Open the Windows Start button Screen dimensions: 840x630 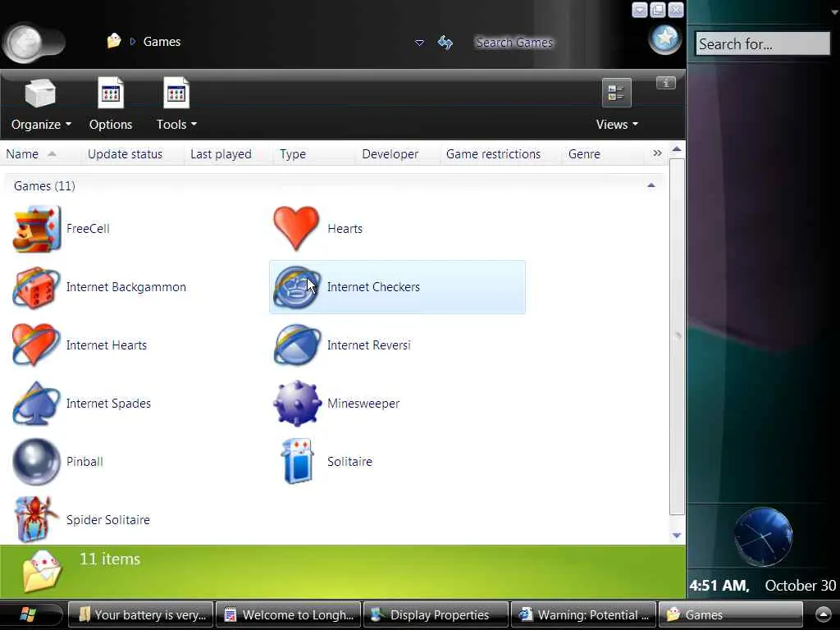tap(29, 615)
